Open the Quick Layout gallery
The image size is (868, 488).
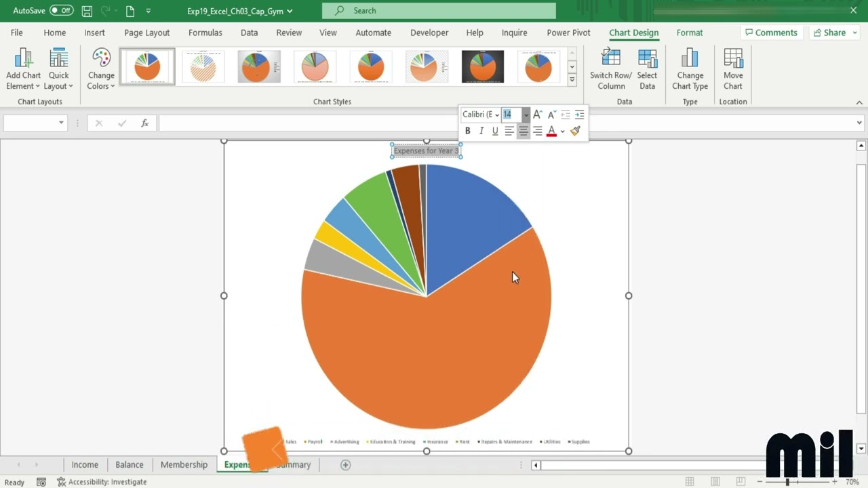tap(58, 69)
